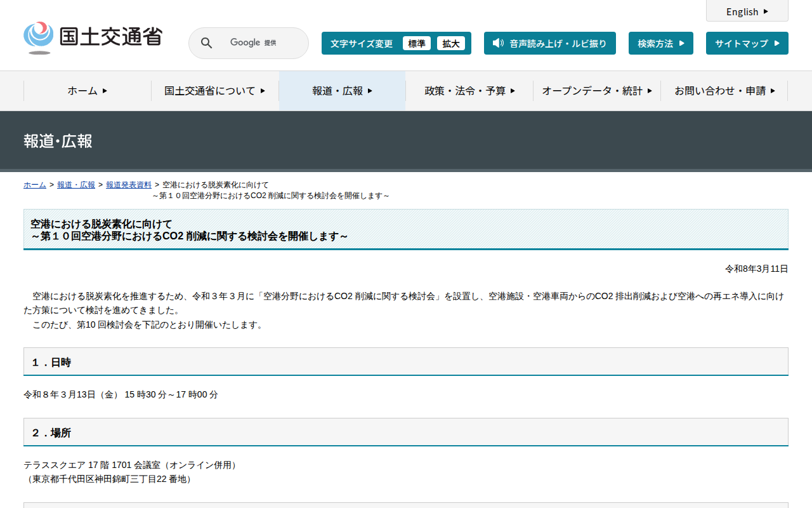Go to 報道・広報 breadcrumb link
The height and width of the screenshot is (508, 812).
pyautogui.click(x=76, y=185)
